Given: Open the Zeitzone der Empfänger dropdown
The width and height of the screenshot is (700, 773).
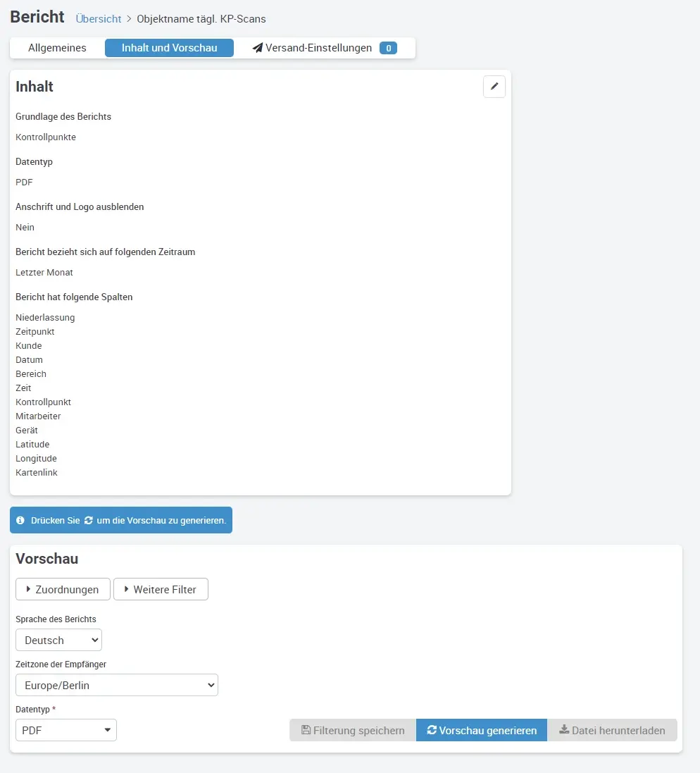Looking at the screenshot, I should click(116, 684).
